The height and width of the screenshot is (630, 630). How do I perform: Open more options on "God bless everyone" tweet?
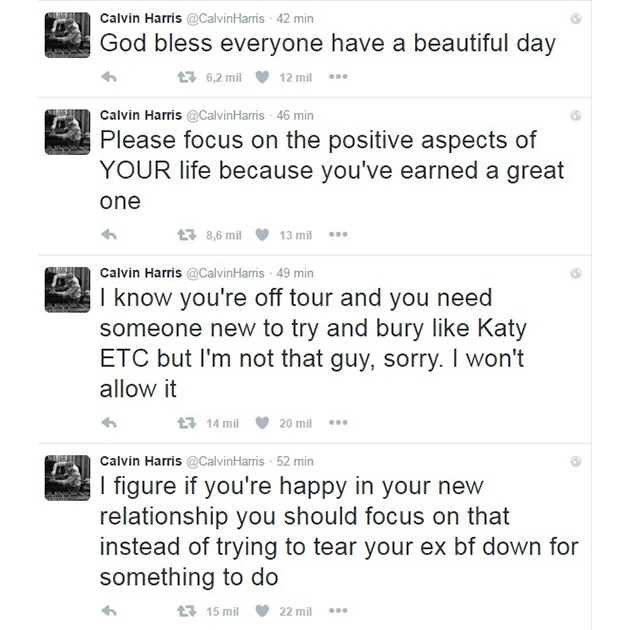coord(337,76)
